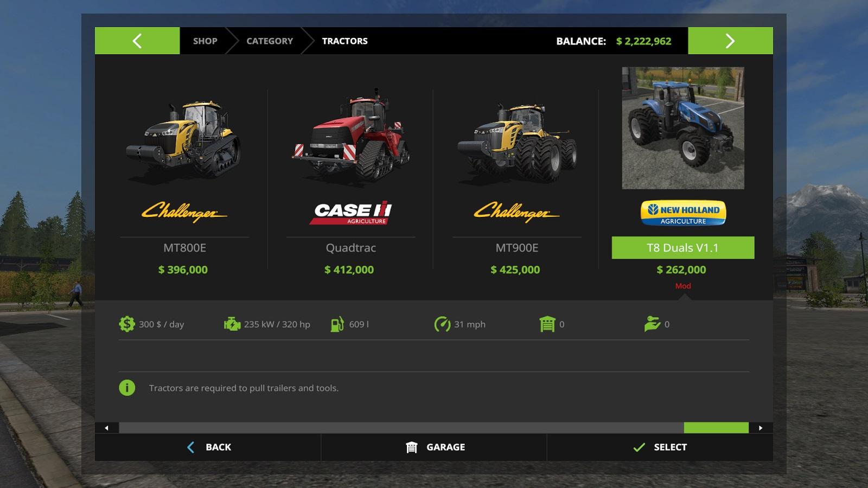Click the BACK button
The image size is (868, 488).
coord(208,447)
